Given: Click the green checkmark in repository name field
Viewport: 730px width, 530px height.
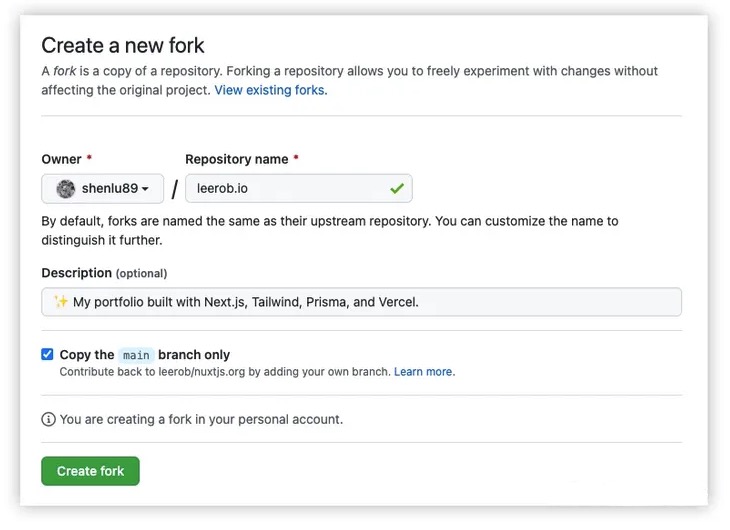Looking at the screenshot, I should [x=397, y=188].
